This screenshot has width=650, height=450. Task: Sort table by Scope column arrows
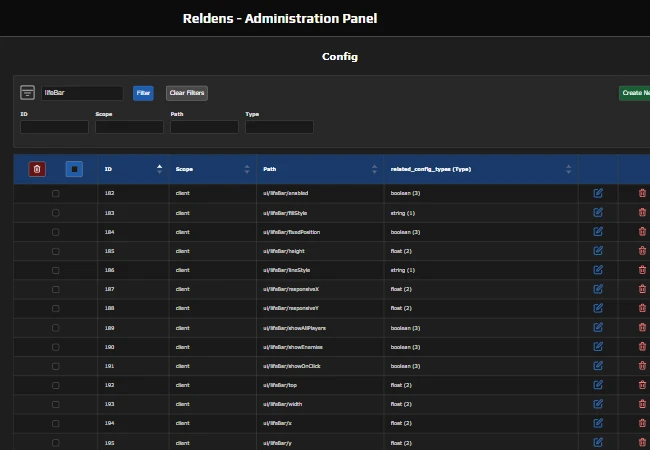coord(247,169)
